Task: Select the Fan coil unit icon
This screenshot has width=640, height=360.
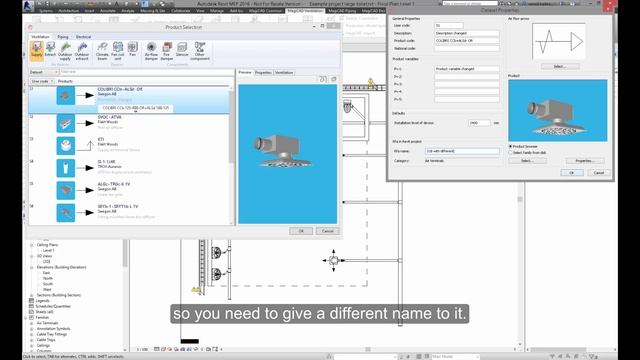Action: 118,51
